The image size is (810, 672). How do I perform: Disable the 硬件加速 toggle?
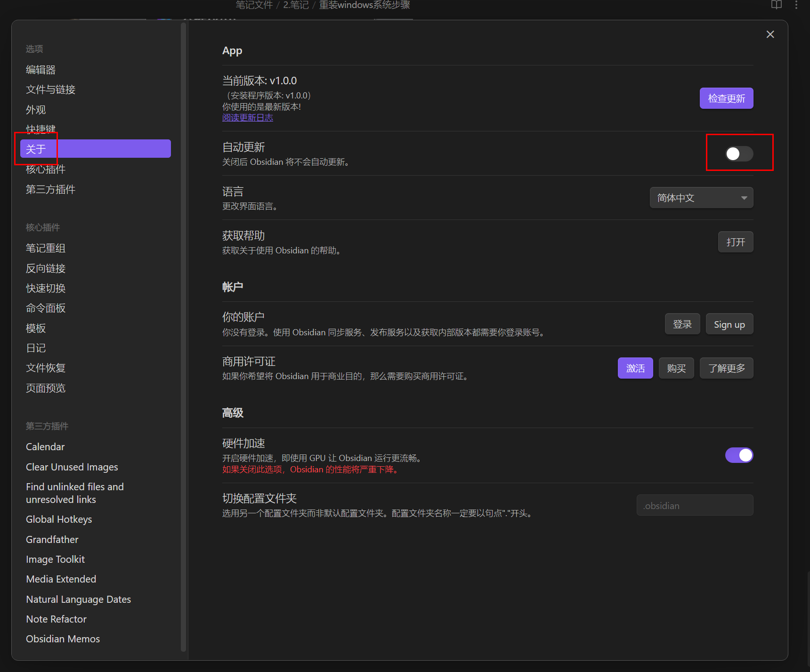pos(738,455)
